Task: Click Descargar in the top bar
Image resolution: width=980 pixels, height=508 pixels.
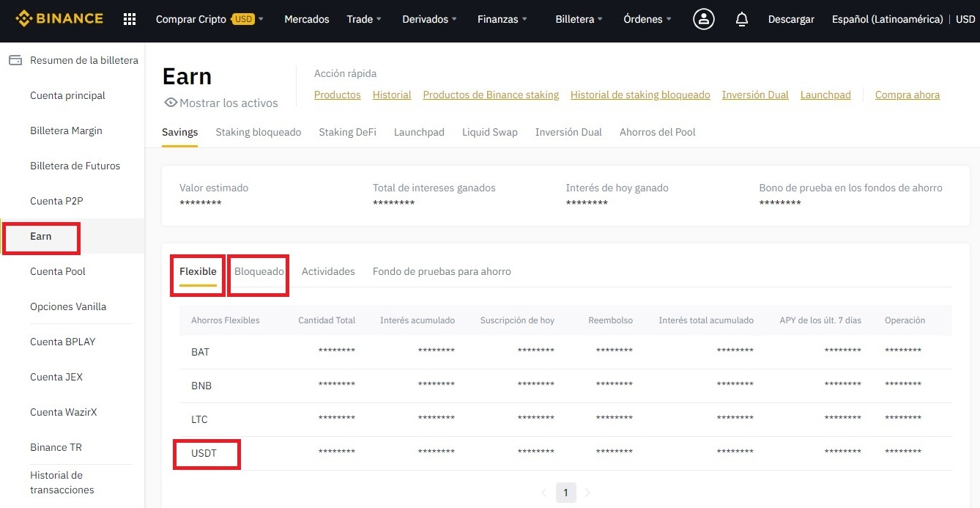Action: (x=791, y=19)
